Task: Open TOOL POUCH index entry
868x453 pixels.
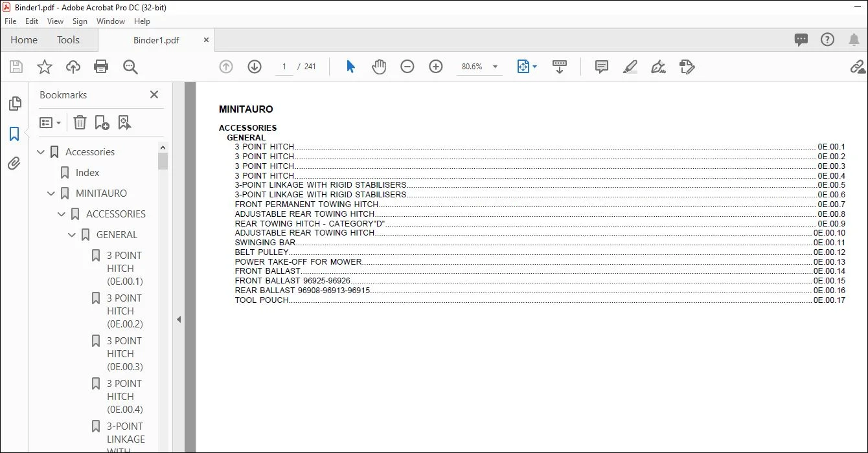Action: 262,300
